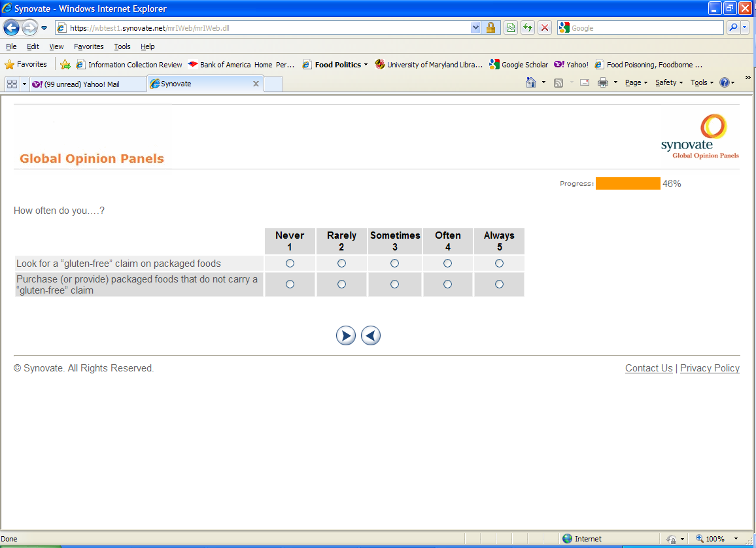The width and height of the screenshot is (756, 548).
Task: Click the survey next arrow button
Action: tap(346, 335)
